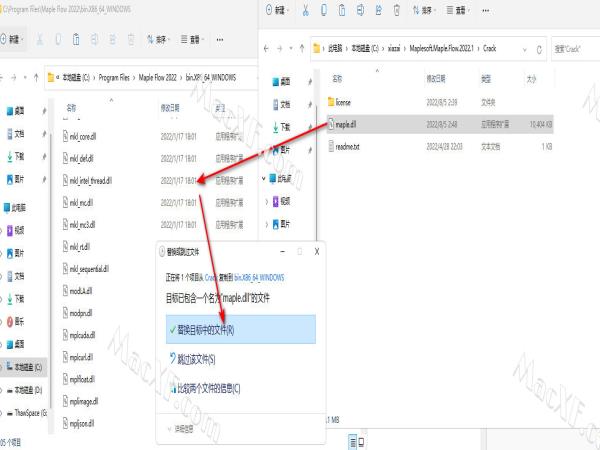Screen dimensions: 600x450
Task: Click bin.X86_64_WINDOWS link in replace dialog
Action: click(259, 277)
